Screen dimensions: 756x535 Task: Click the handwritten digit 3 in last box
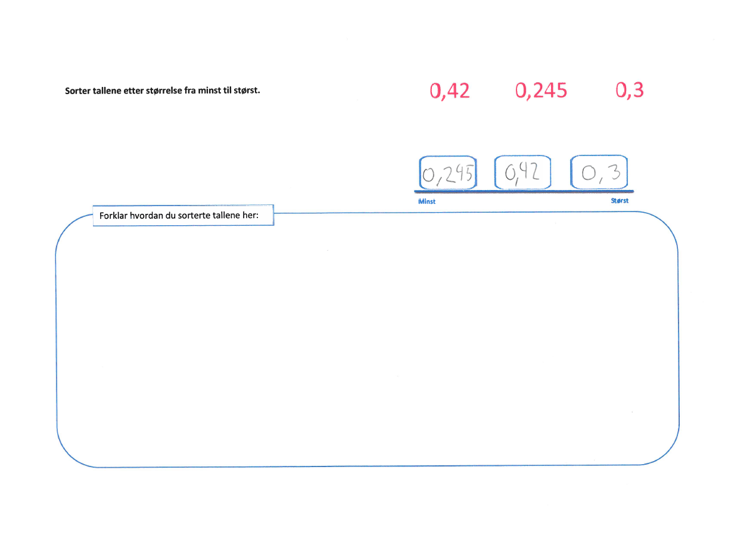614,172
